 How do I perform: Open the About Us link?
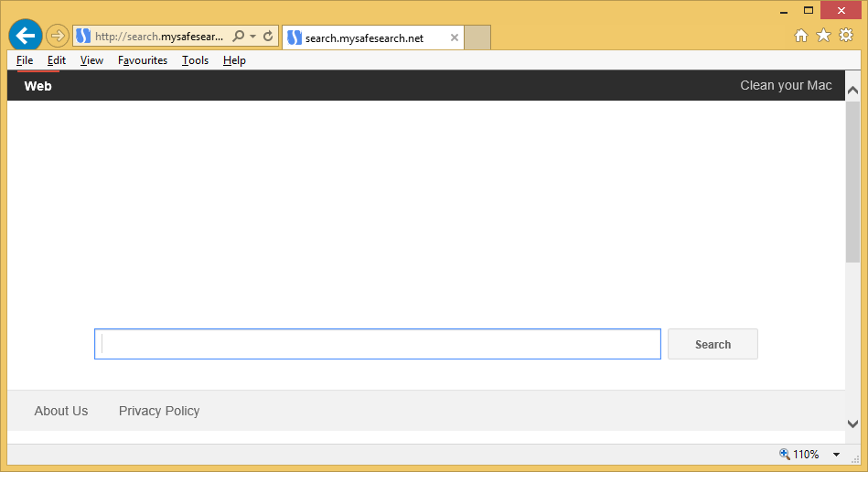(x=61, y=411)
